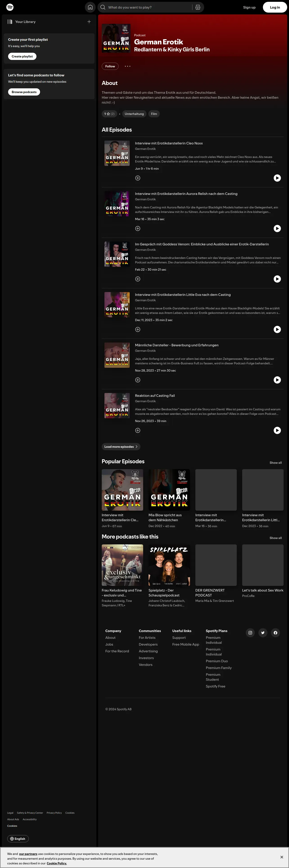Screen dimensions: 289x868
Task: Open the Advertising footer link
Action: pyautogui.click(x=148, y=651)
